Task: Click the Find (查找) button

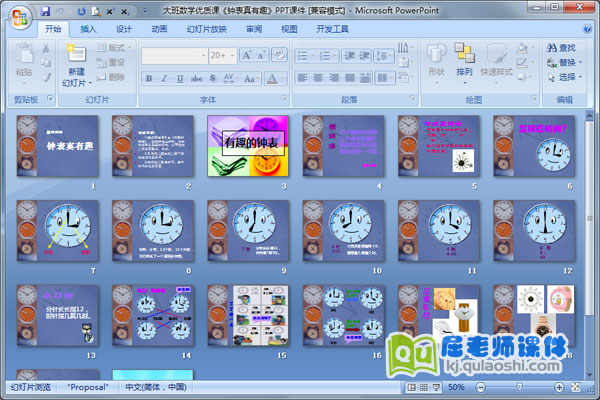Action: tap(561, 48)
